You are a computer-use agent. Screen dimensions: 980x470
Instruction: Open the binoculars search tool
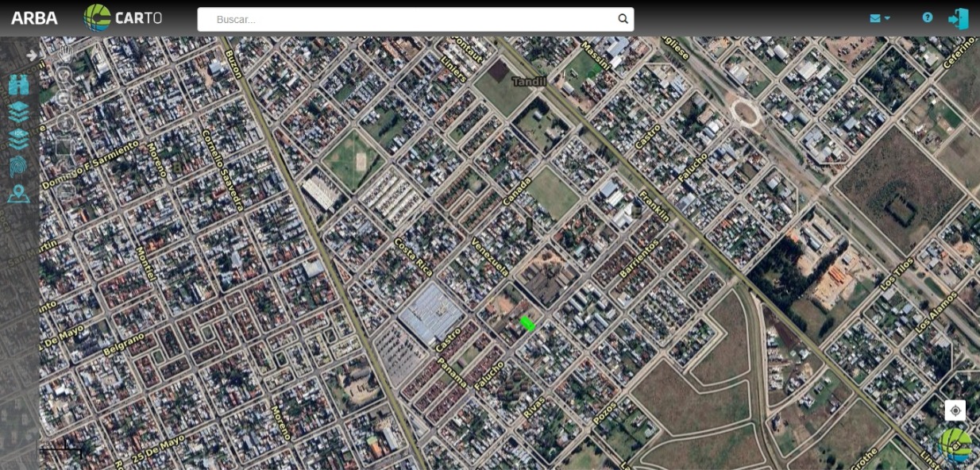click(19, 85)
